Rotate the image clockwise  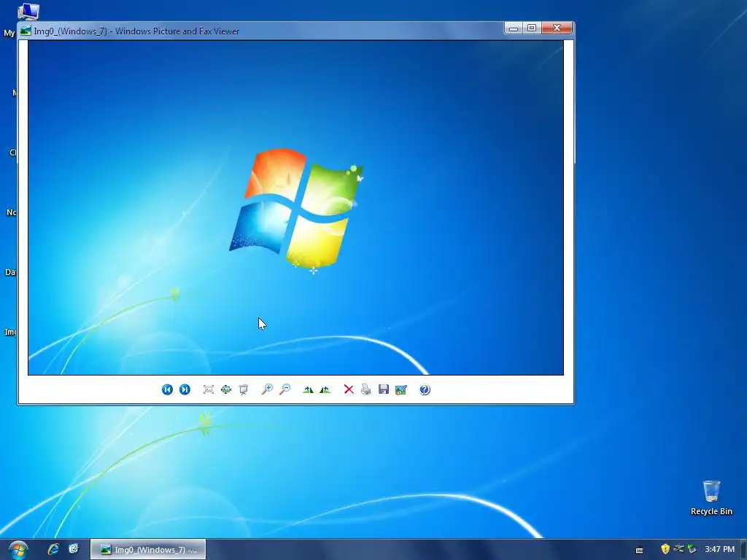pos(308,389)
